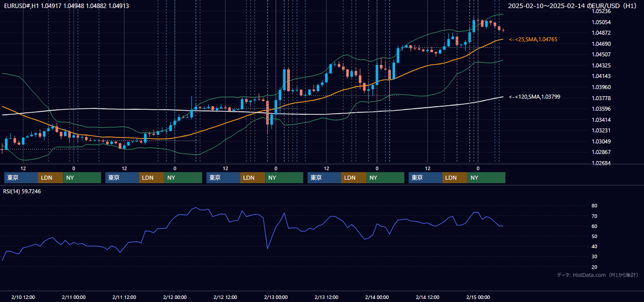Select the RSI scale value 80
Viewport: 644px width, 302px height.
point(594,206)
